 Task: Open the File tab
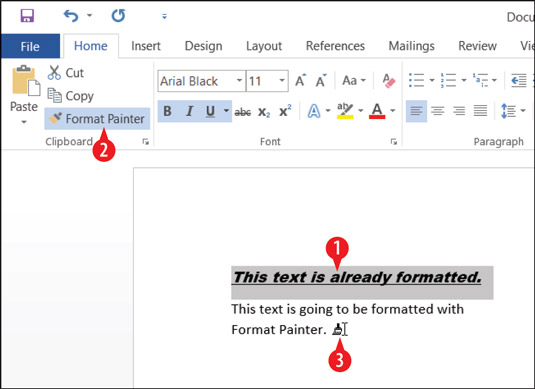tap(30, 46)
